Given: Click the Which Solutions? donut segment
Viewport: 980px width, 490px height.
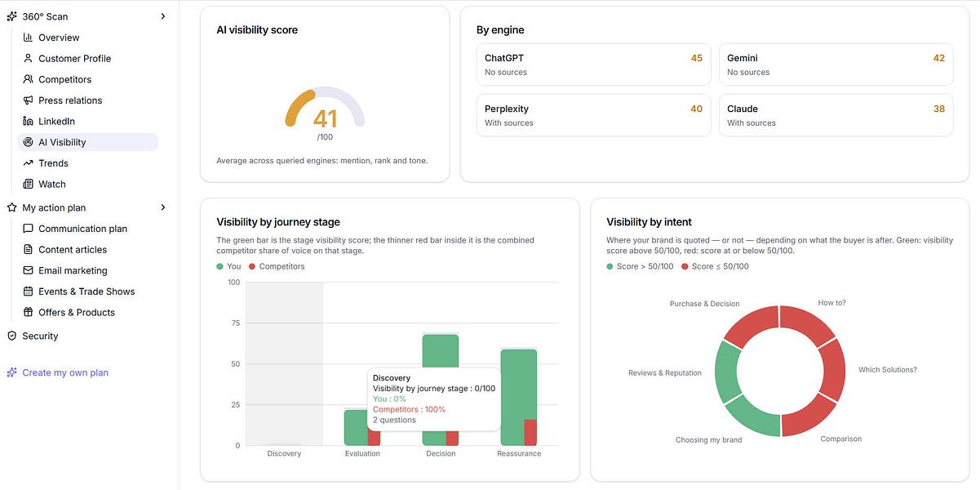Looking at the screenshot, I should 832,369.
